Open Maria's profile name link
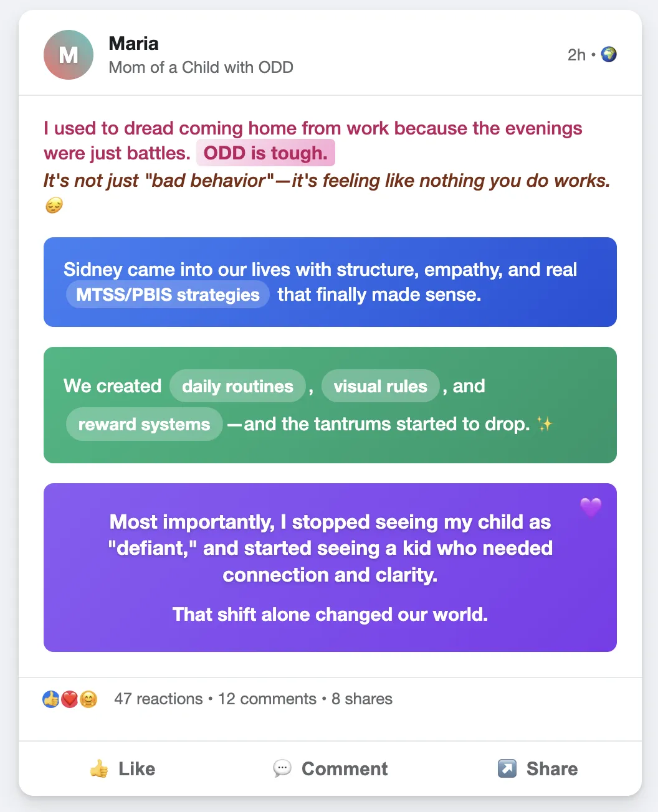 tap(133, 43)
